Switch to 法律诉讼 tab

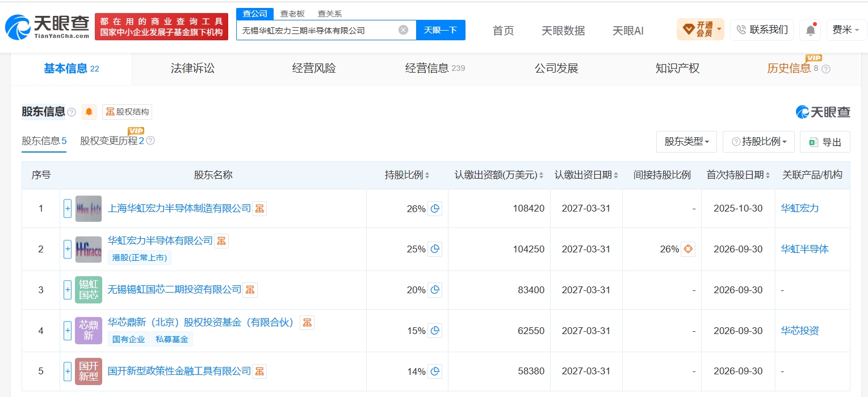coord(193,69)
